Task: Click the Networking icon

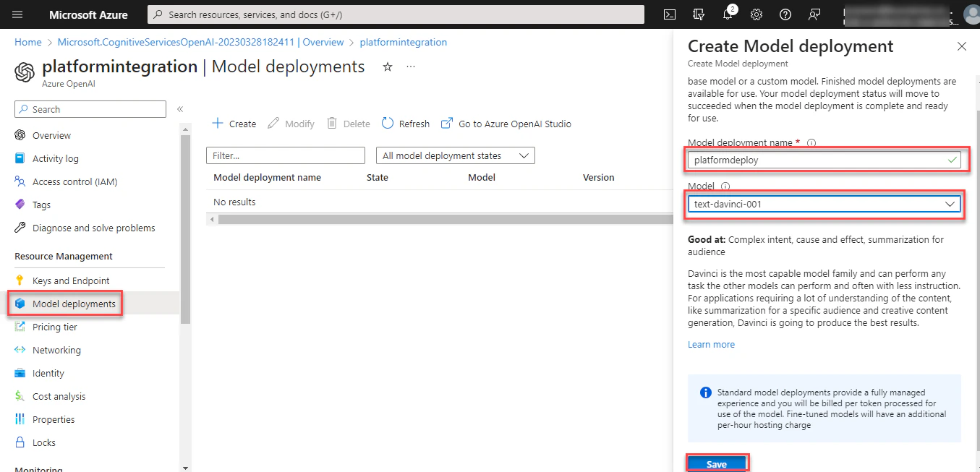Action: 20,350
